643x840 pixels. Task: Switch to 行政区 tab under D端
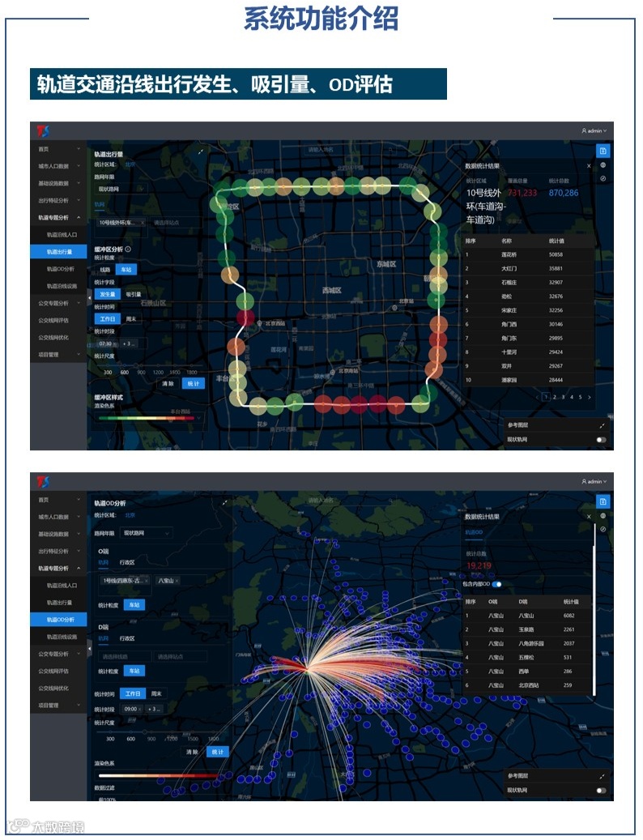127,638
